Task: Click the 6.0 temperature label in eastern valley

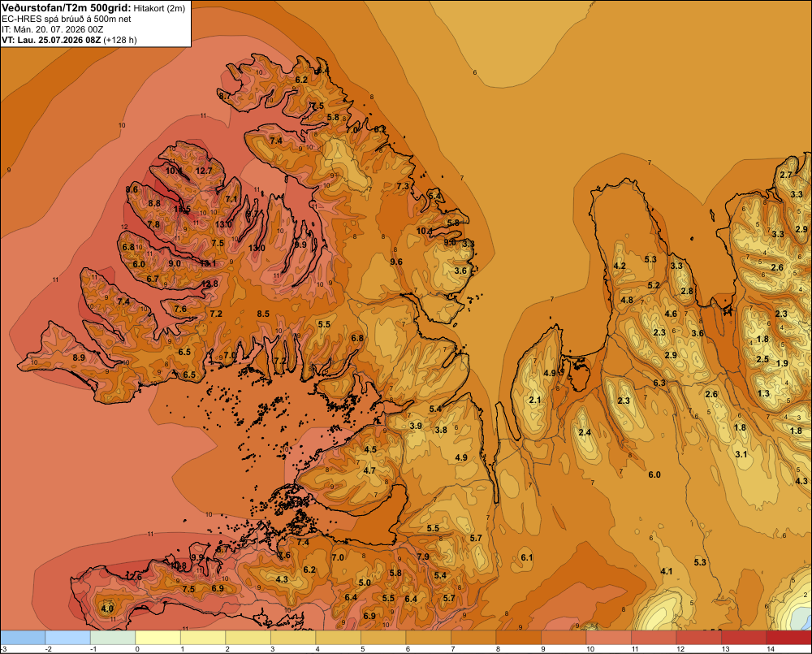Action: click(x=654, y=474)
